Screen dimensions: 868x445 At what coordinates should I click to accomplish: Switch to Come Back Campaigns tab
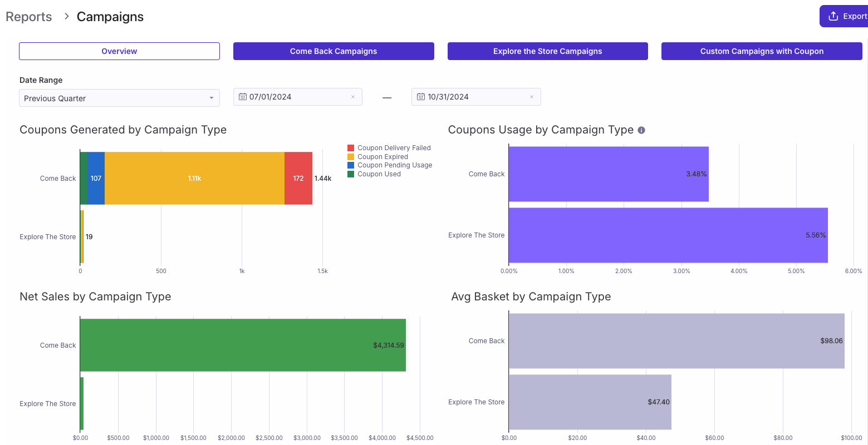click(x=334, y=51)
